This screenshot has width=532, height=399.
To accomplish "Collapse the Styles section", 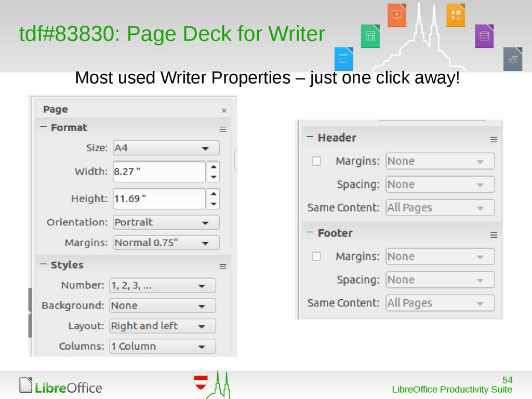I will 43,264.
